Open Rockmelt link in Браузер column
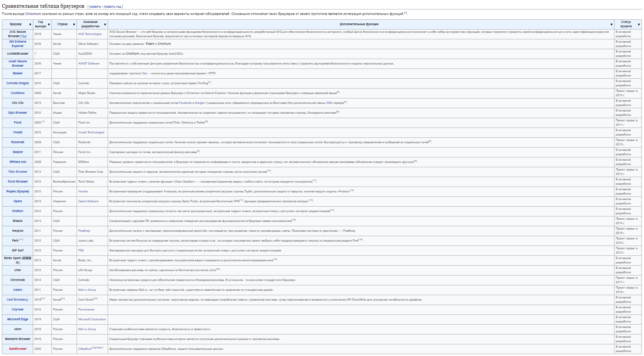 coord(18,142)
